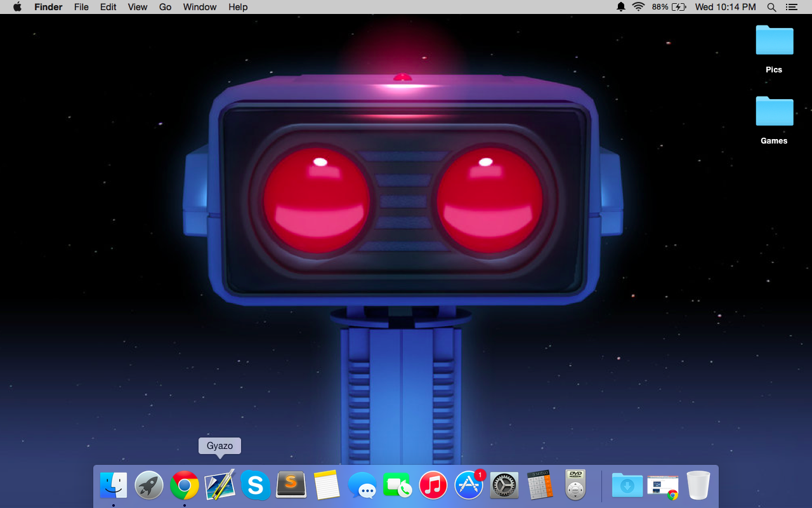The width and height of the screenshot is (812, 508).
Task: Launch Launchpad rocket icon in Dock
Action: click(x=149, y=486)
